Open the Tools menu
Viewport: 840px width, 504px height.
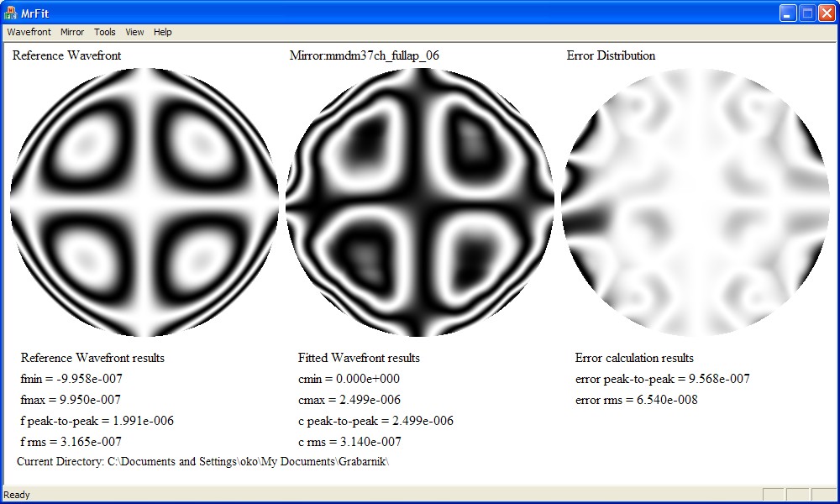point(105,32)
